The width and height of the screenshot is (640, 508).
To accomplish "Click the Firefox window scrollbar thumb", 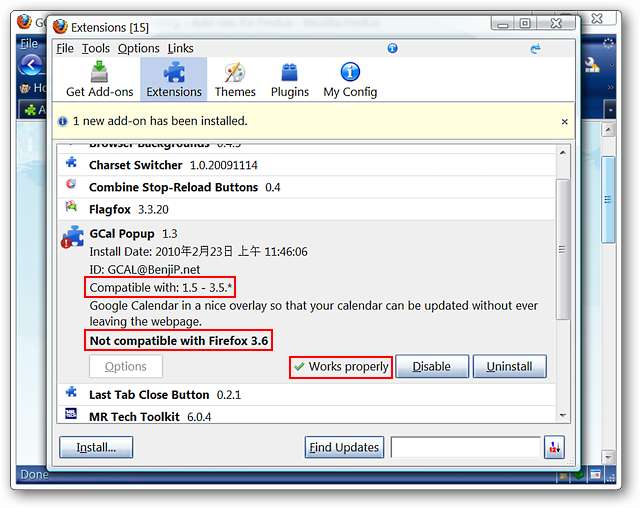I will click(608, 200).
